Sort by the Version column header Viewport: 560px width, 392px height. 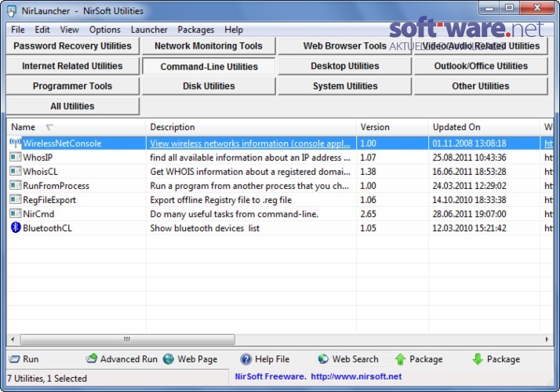click(x=392, y=127)
